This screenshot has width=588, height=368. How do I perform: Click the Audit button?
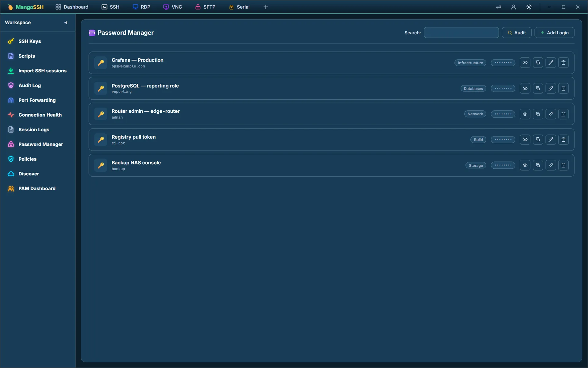coord(517,33)
